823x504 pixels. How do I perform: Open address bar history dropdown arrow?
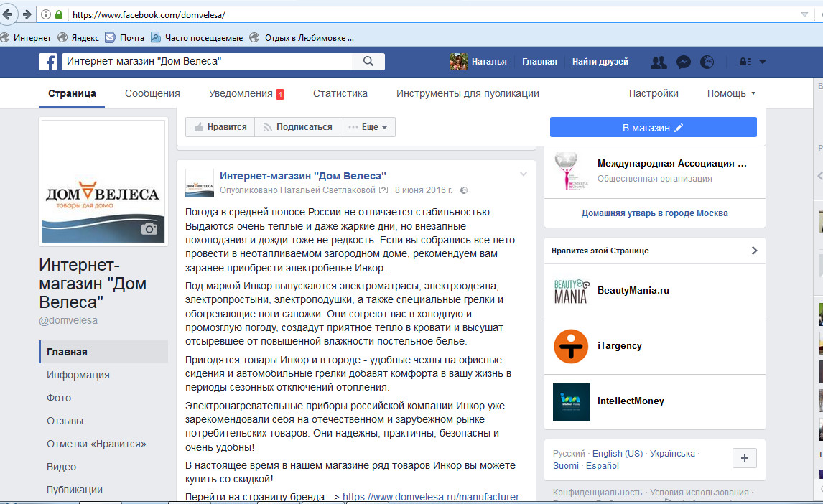[x=804, y=14]
